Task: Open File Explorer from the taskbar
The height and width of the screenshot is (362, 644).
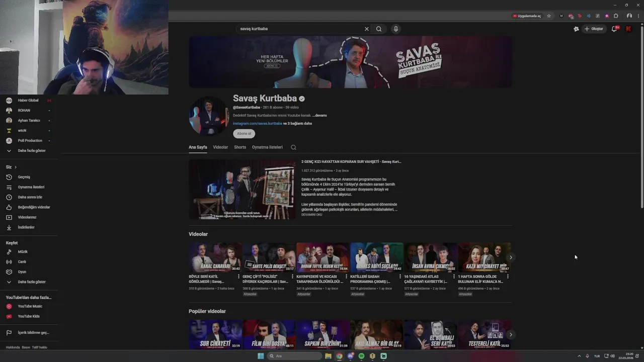Action: pyautogui.click(x=328, y=356)
